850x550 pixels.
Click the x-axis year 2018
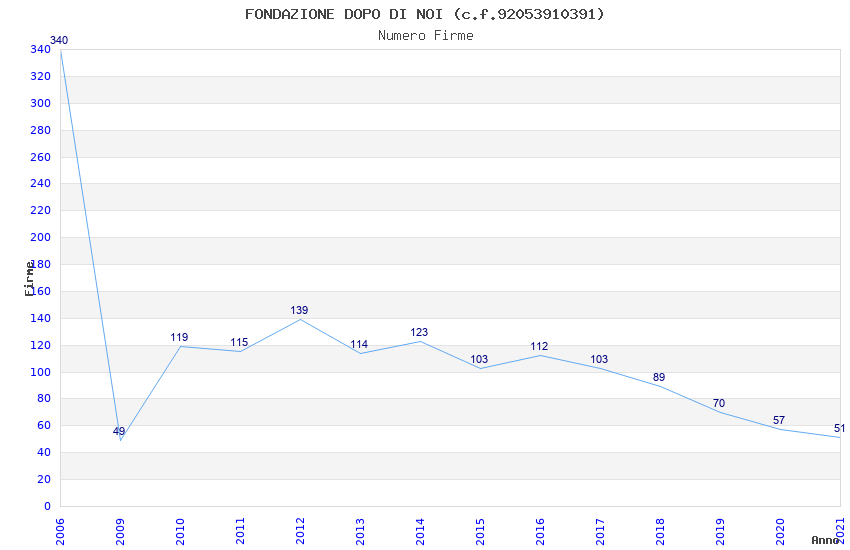660,531
